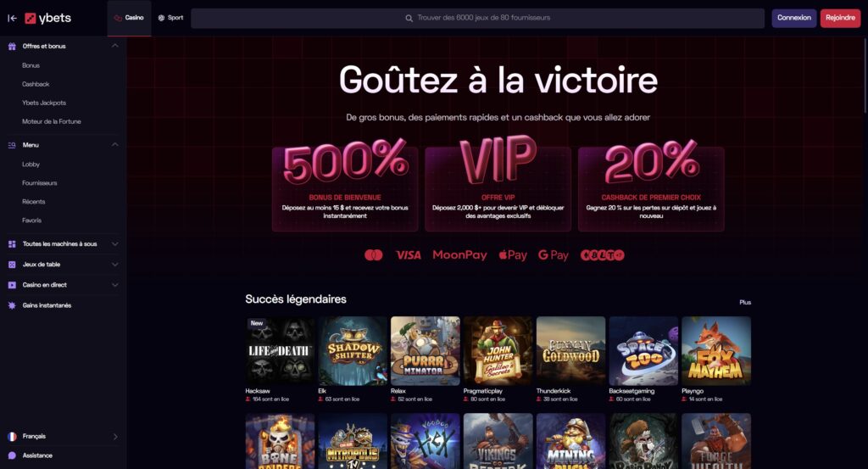Image resolution: width=868 pixels, height=469 pixels.
Task: Click the Connexion button
Action: [x=793, y=18]
